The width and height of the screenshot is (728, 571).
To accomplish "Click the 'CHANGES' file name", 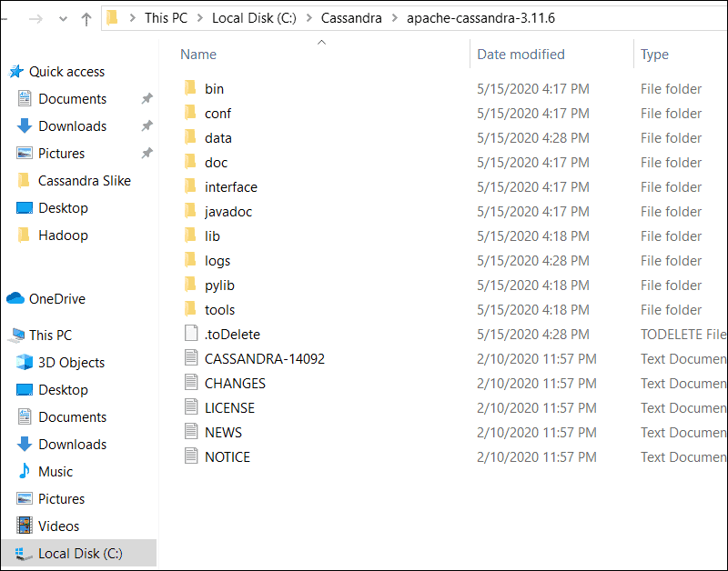I will click(x=235, y=383).
